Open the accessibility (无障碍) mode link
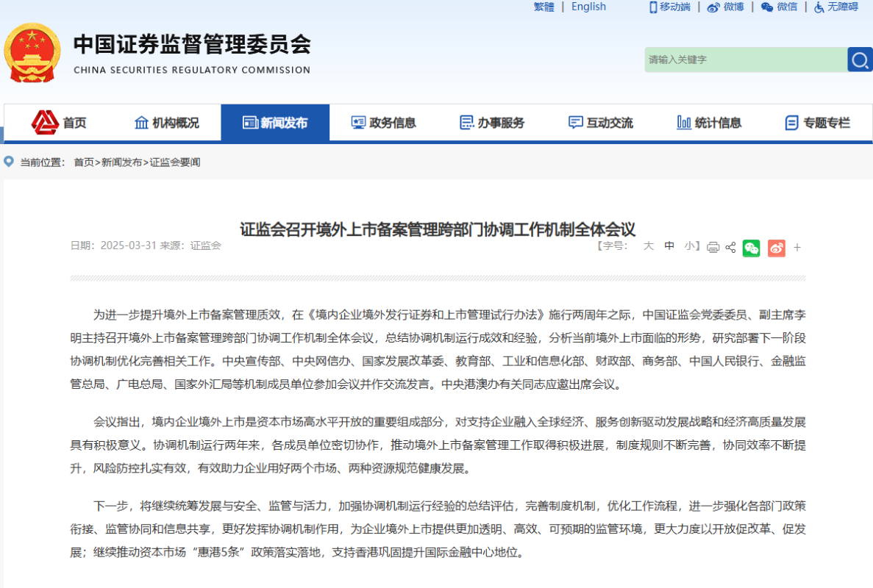The width and height of the screenshot is (873, 588). pos(836,7)
